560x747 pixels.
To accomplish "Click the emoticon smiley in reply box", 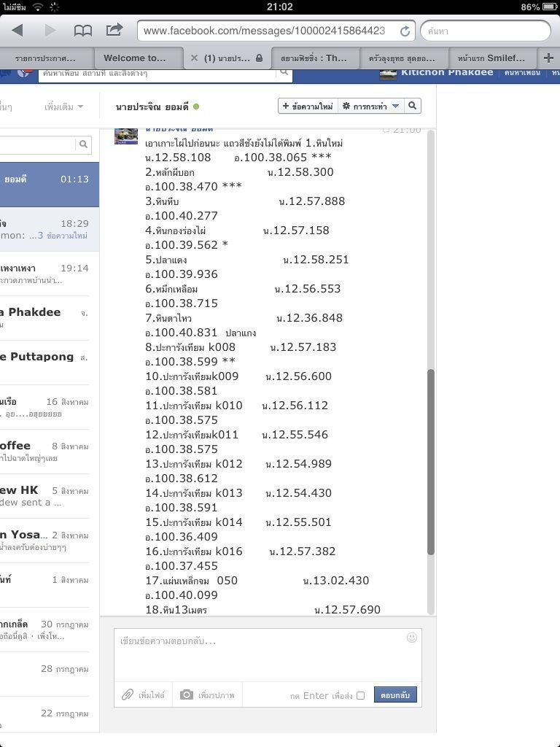I will point(412,638).
